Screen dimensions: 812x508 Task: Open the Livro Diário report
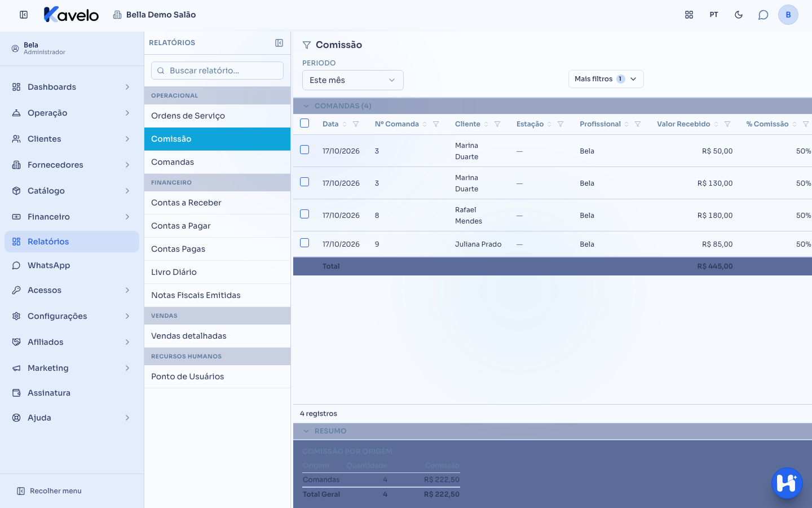pyautogui.click(x=217, y=272)
